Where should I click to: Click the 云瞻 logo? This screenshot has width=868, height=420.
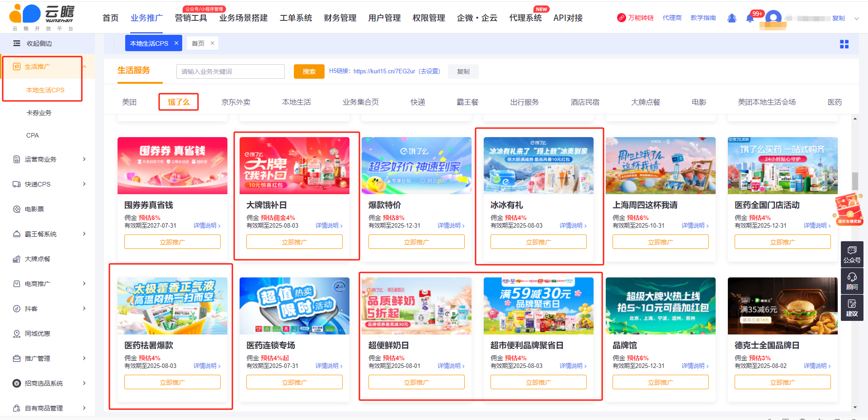[42, 17]
